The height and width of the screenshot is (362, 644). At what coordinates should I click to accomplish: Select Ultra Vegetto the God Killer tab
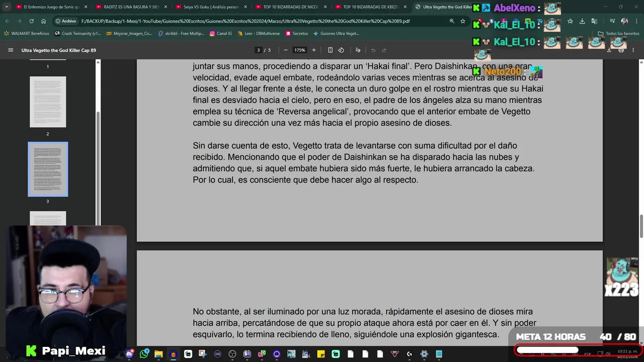click(443, 7)
